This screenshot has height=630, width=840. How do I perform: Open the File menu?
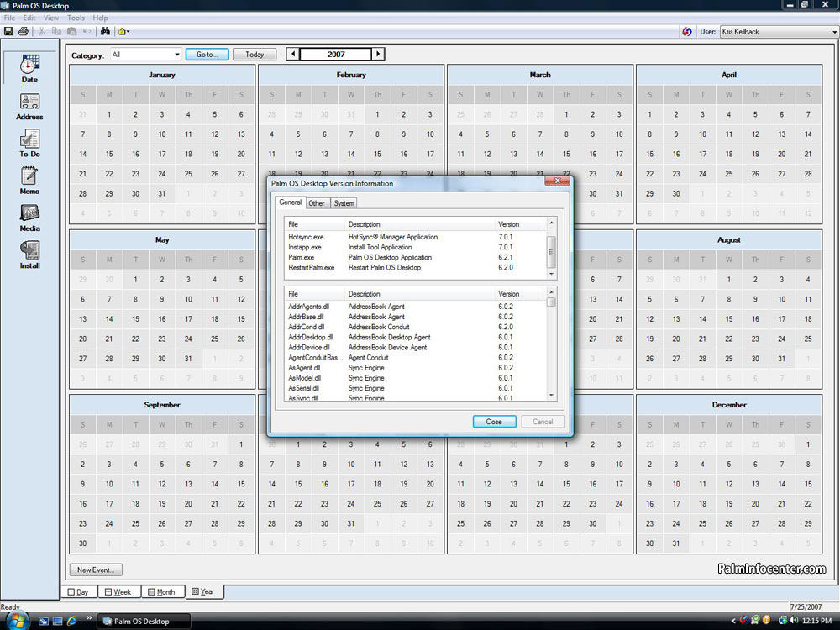tap(9, 18)
